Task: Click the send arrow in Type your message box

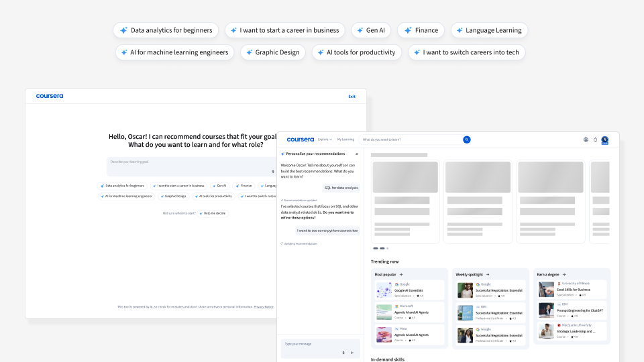Action: [x=352, y=353]
